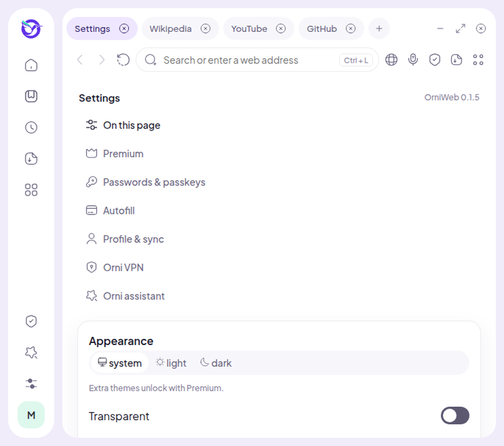Open apps grid icon in sidebar
The height and width of the screenshot is (446, 504).
[31, 190]
